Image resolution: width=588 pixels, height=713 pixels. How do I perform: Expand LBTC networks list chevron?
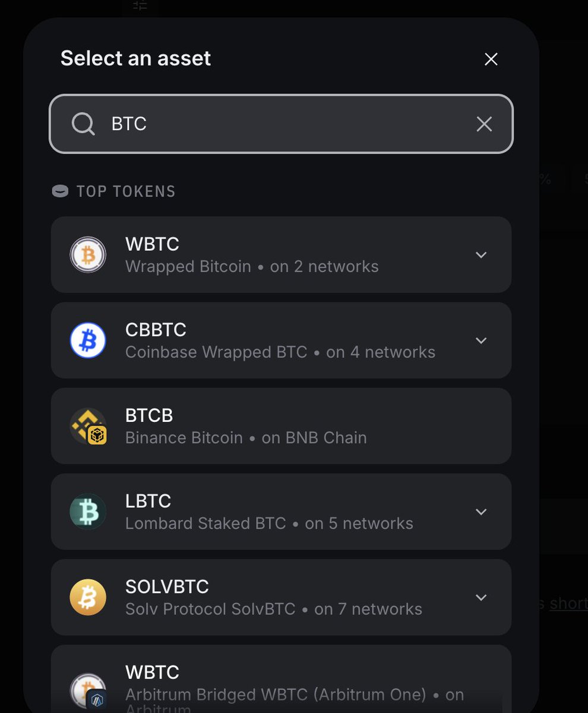click(x=481, y=512)
